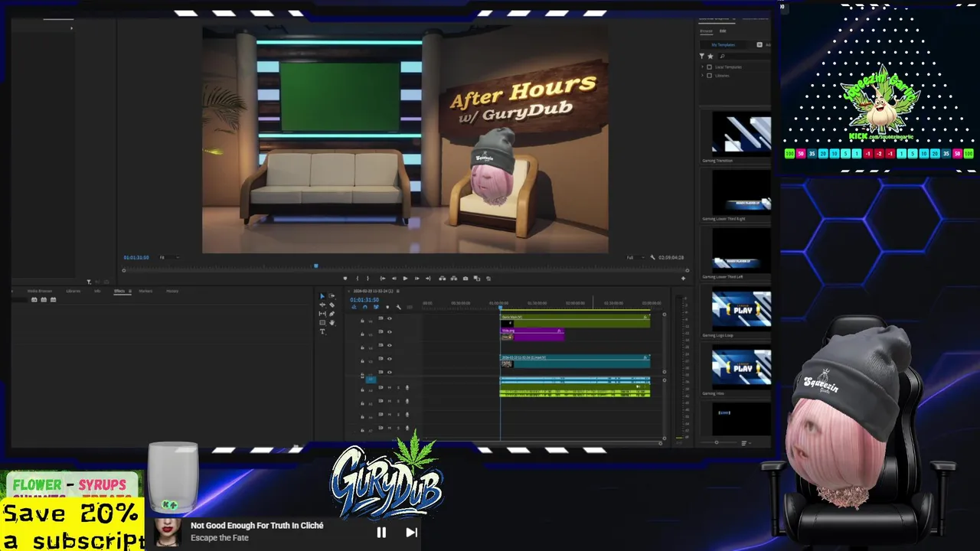Select the Type tool
The width and height of the screenshot is (980, 551).
[x=322, y=331]
